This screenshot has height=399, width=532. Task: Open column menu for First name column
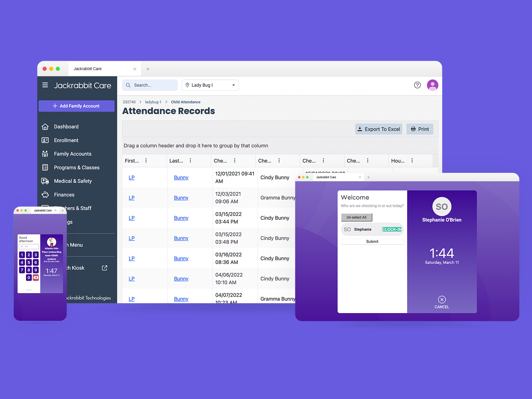pyautogui.click(x=146, y=161)
